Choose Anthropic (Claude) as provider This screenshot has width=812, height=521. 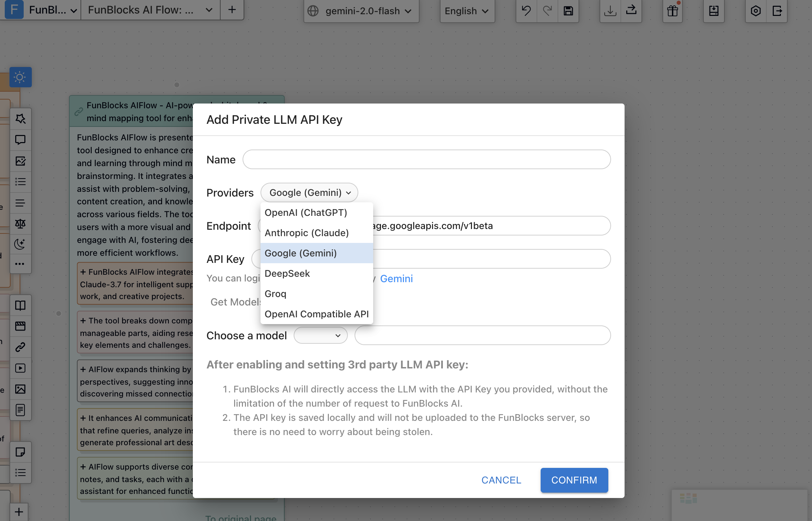coord(307,233)
